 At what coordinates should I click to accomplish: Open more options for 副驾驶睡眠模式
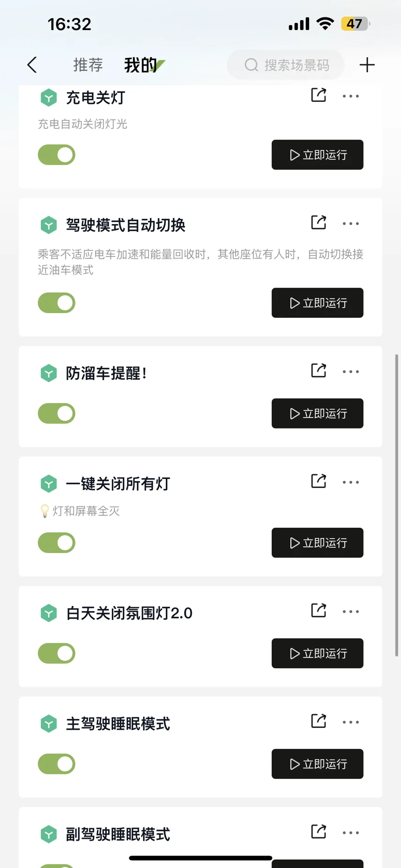[x=351, y=833]
